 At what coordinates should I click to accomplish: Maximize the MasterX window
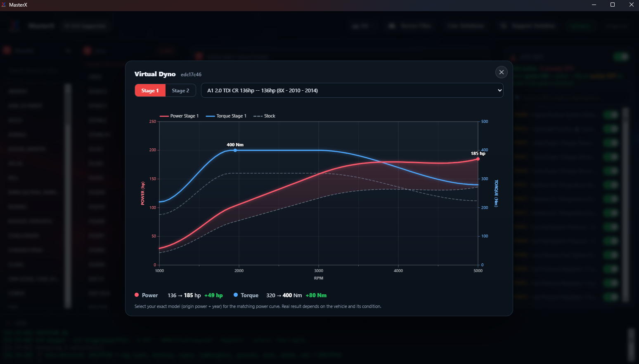click(613, 5)
